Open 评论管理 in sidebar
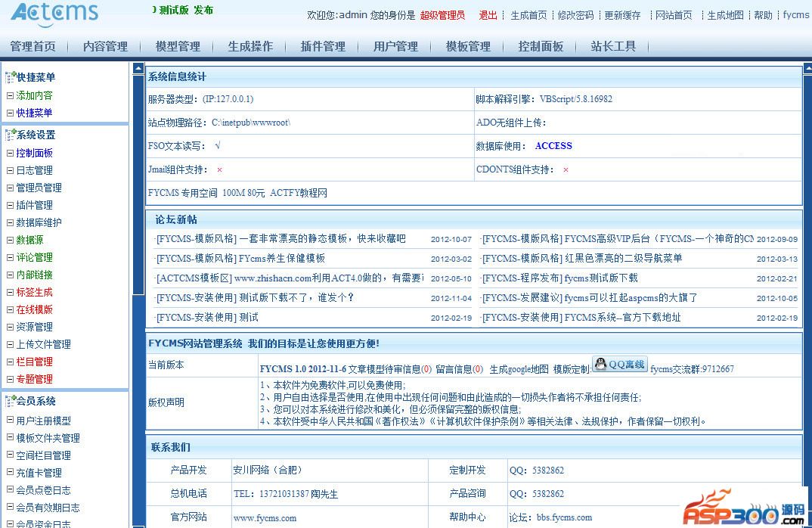 (x=34, y=257)
